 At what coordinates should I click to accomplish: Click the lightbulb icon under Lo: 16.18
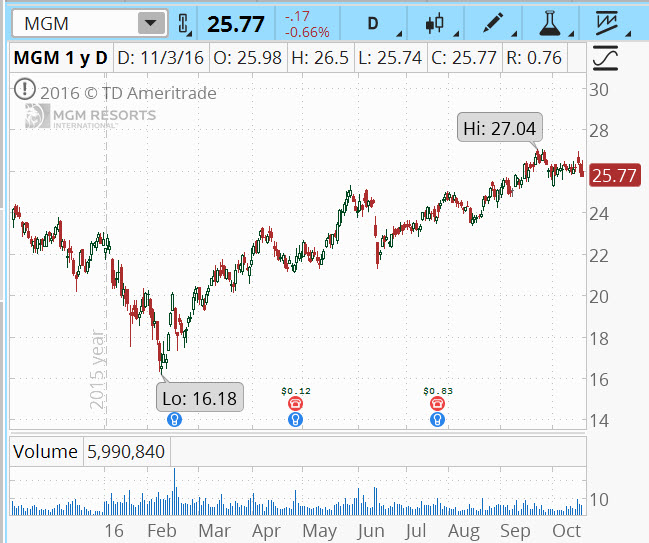coord(174,419)
